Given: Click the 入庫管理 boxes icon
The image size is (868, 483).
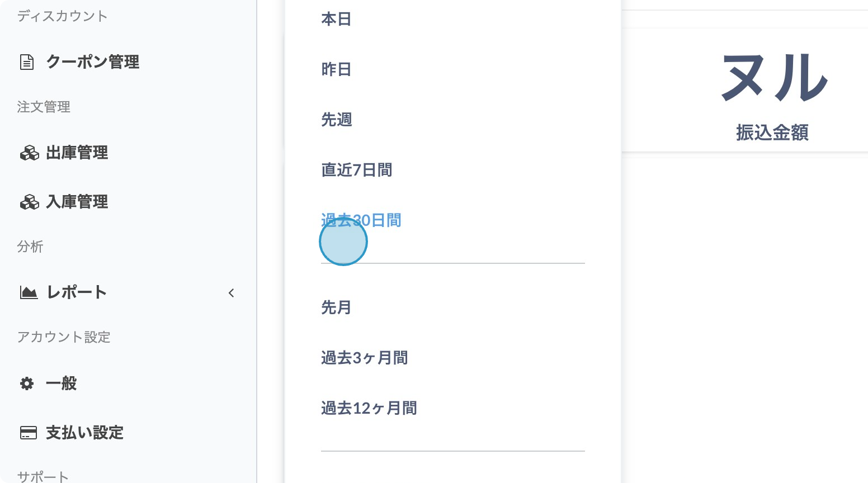Looking at the screenshot, I should [29, 202].
